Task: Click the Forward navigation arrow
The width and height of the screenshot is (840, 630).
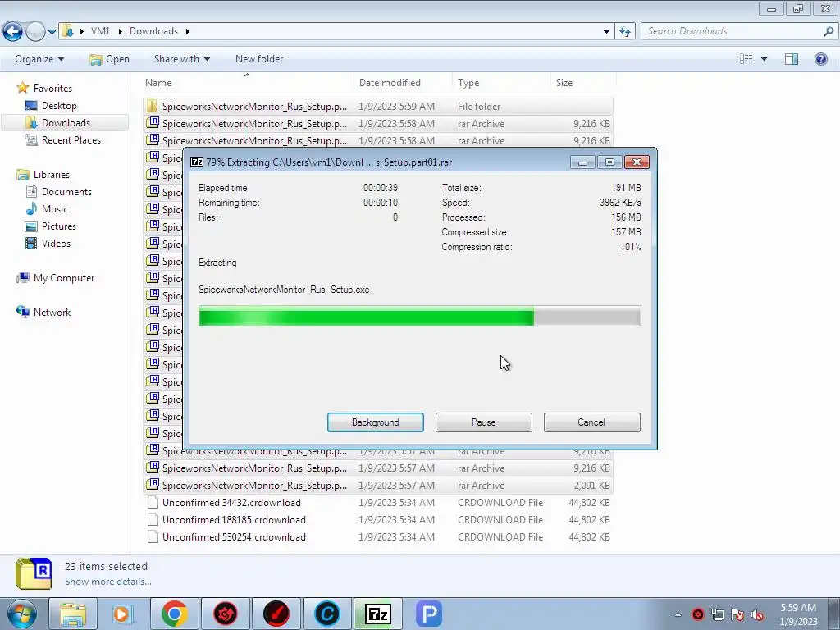Action: [x=35, y=31]
